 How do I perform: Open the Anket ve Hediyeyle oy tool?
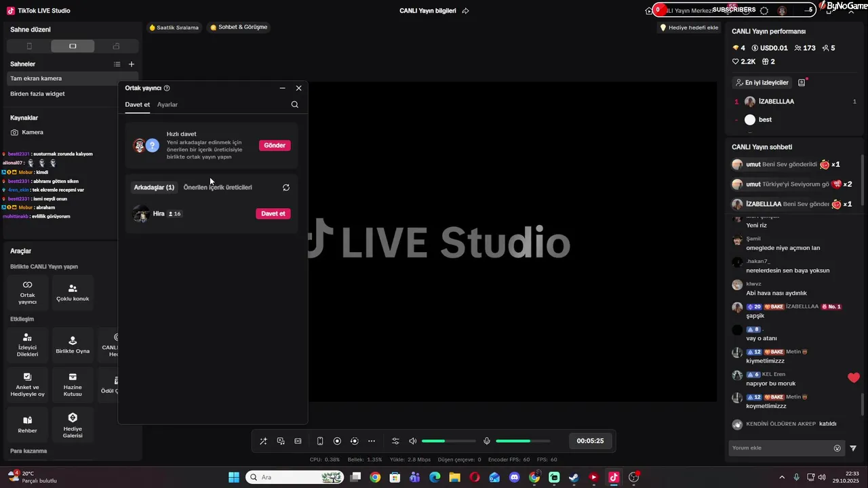28,385
